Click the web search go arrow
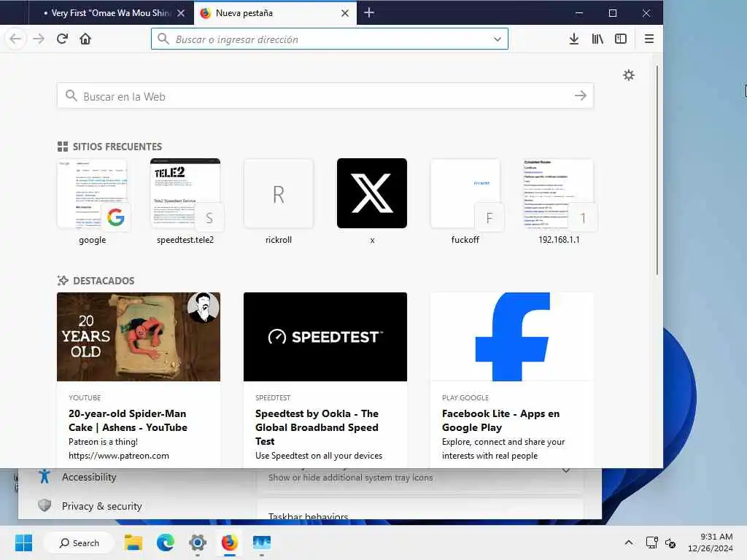 tap(580, 96)
